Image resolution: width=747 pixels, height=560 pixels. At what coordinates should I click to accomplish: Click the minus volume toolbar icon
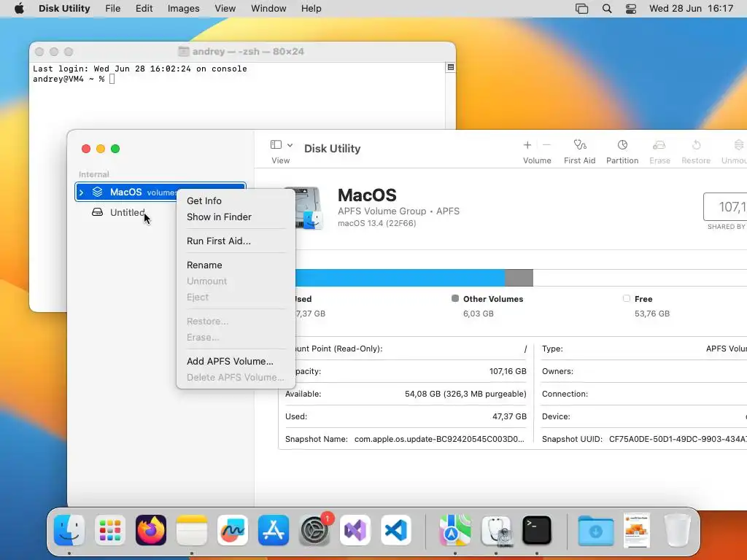click(546, 145)
